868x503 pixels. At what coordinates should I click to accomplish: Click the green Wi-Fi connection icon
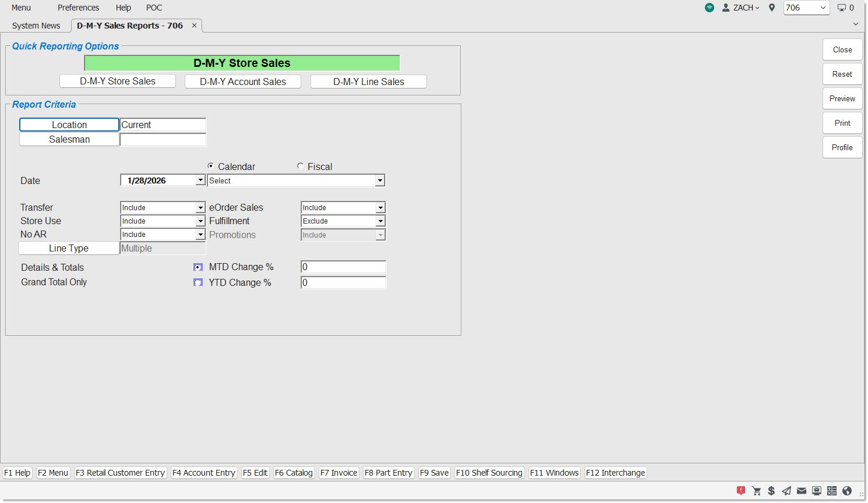click(x=709, y=8)
